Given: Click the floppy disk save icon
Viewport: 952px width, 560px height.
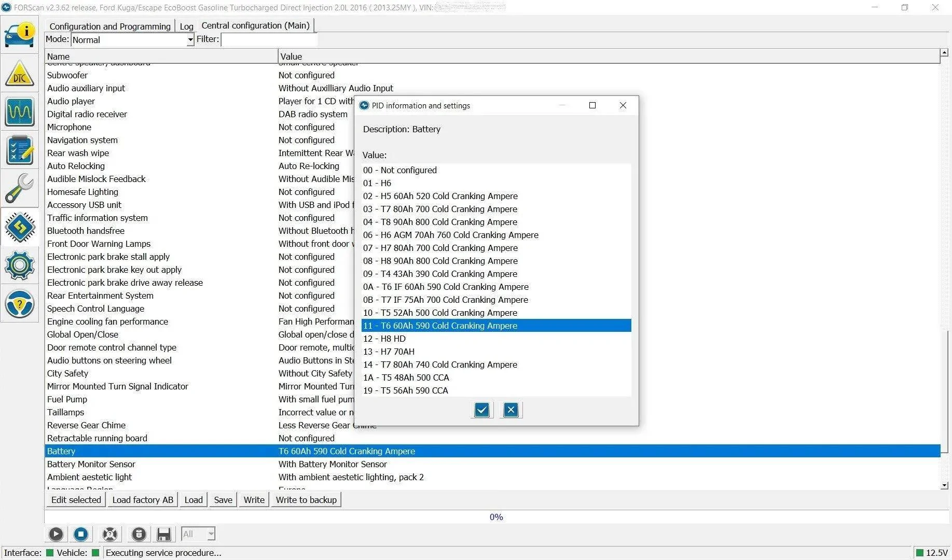Looking at the screenshot, I should tap(164, 534).
